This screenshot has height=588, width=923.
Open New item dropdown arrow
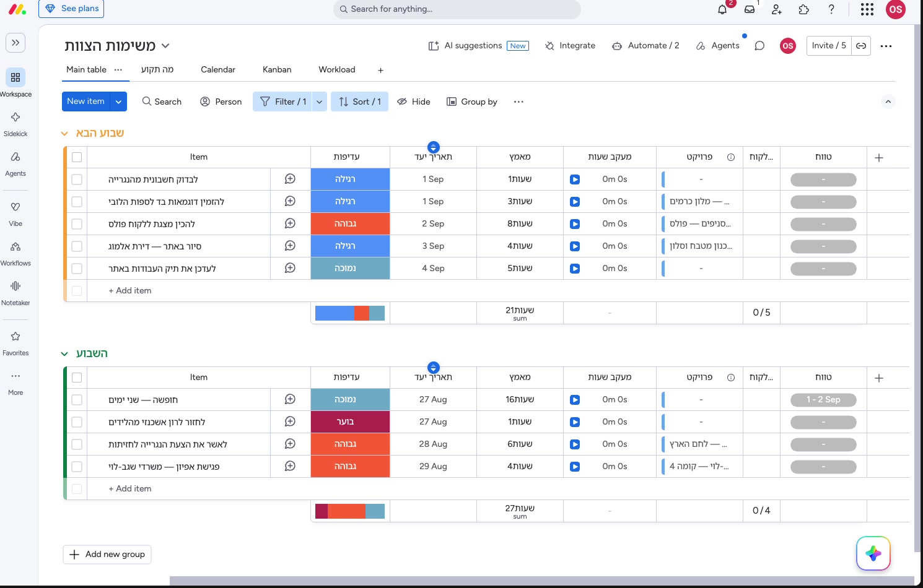tap(118, 102)
